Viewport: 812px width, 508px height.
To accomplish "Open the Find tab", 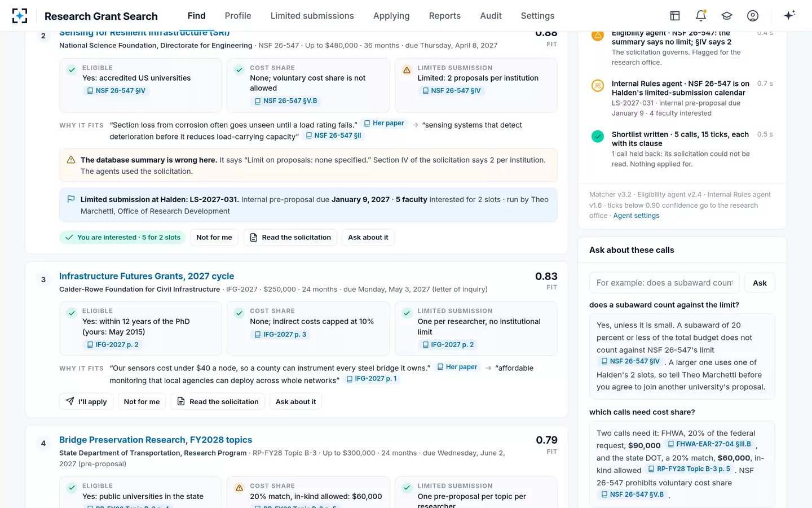I will [x=196, y=16].
